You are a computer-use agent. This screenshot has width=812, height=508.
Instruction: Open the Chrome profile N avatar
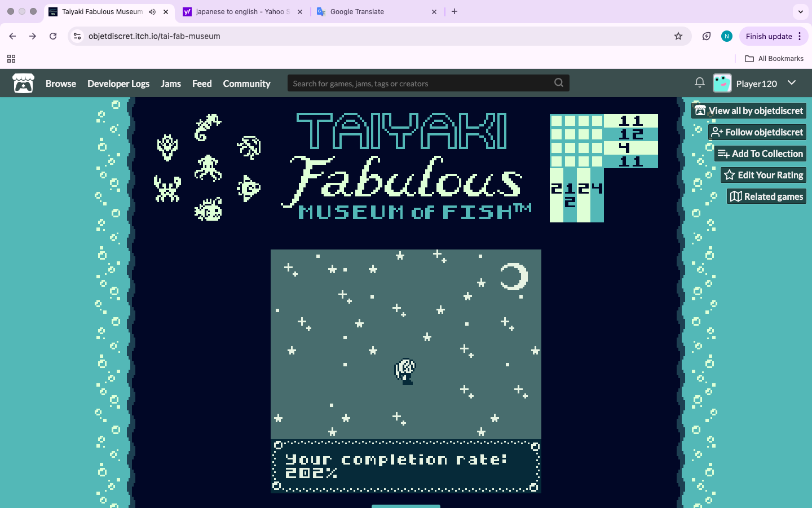(727, 36)
